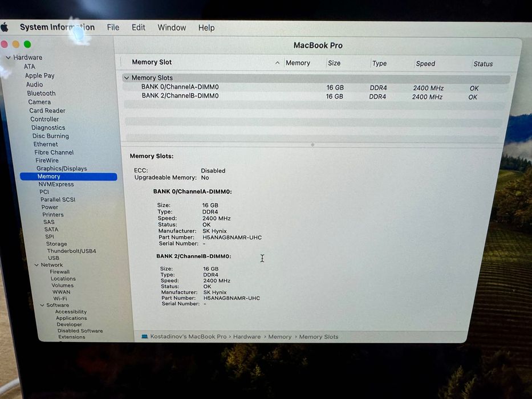The width and height of the screenshot is (532, 399).
Task: Select Diagnostics in sidebar
Action: (48, 128)
